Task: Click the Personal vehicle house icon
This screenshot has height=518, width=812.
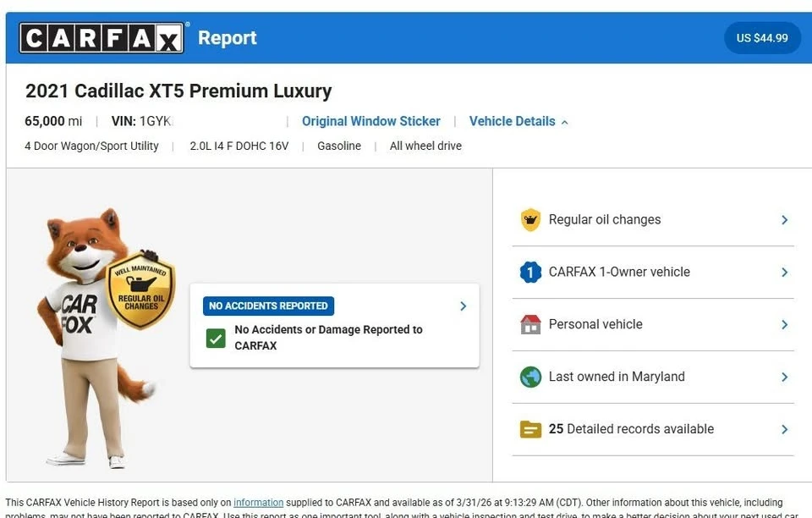Action: tap(530, 324)
